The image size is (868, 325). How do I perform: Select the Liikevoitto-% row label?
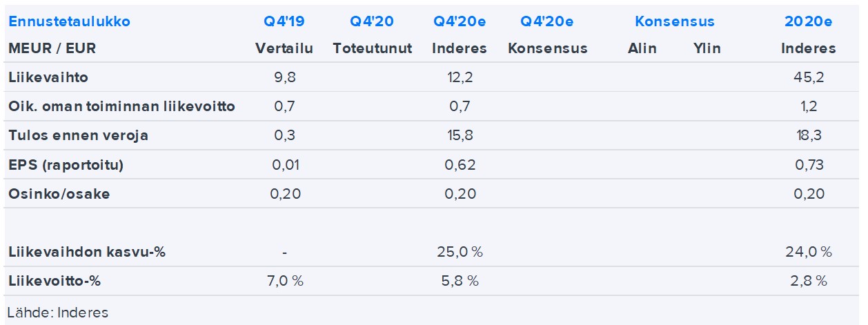(57, 281)
